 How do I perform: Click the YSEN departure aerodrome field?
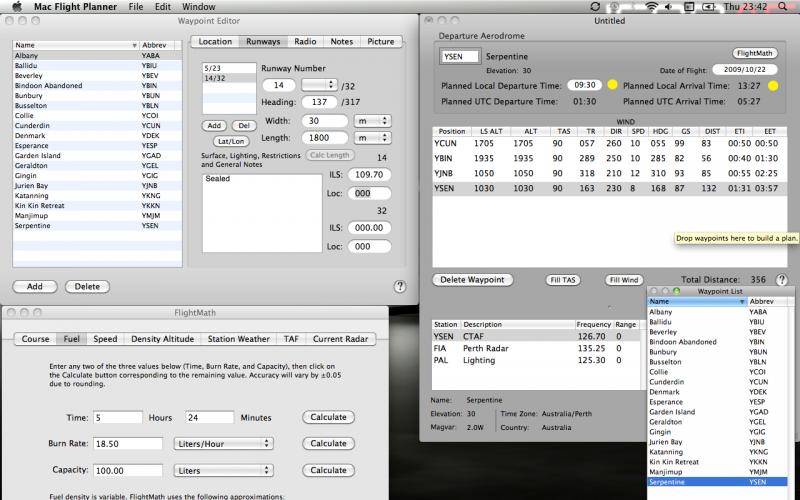460,56
